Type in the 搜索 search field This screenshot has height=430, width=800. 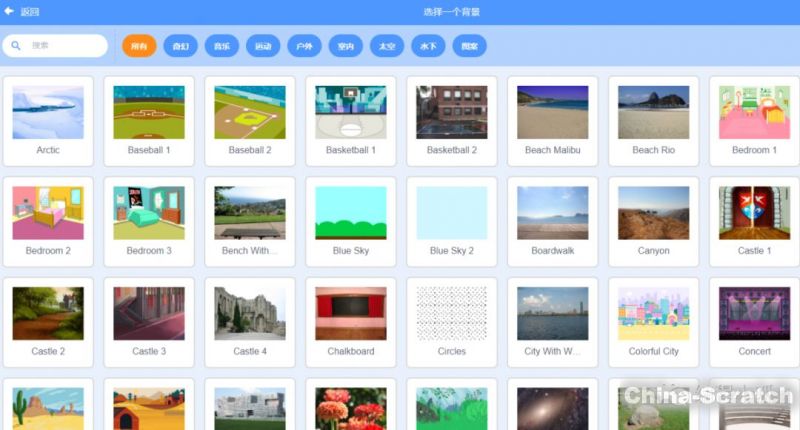(65, 46)
